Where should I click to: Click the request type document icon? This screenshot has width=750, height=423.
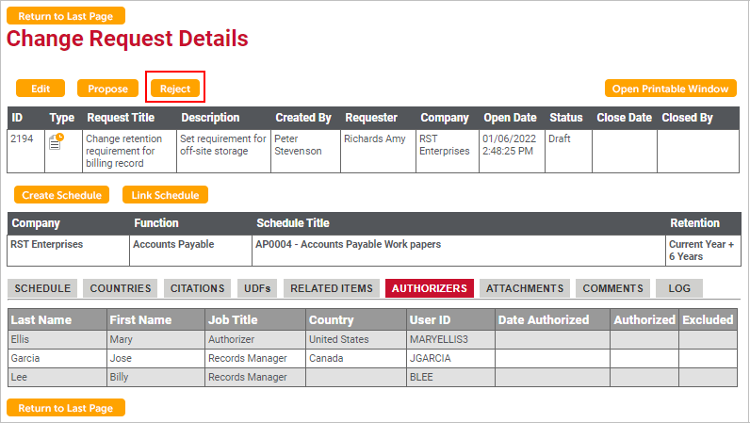tap(57, 143)
